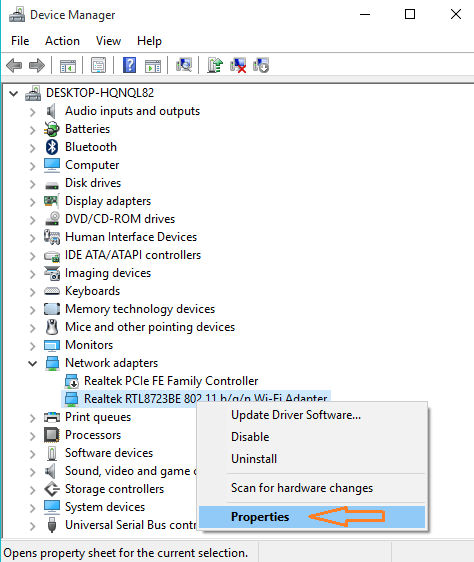
Task: Click the Show/Hide console tree icon
Action: pyautogui.click(x=68, y=66)
